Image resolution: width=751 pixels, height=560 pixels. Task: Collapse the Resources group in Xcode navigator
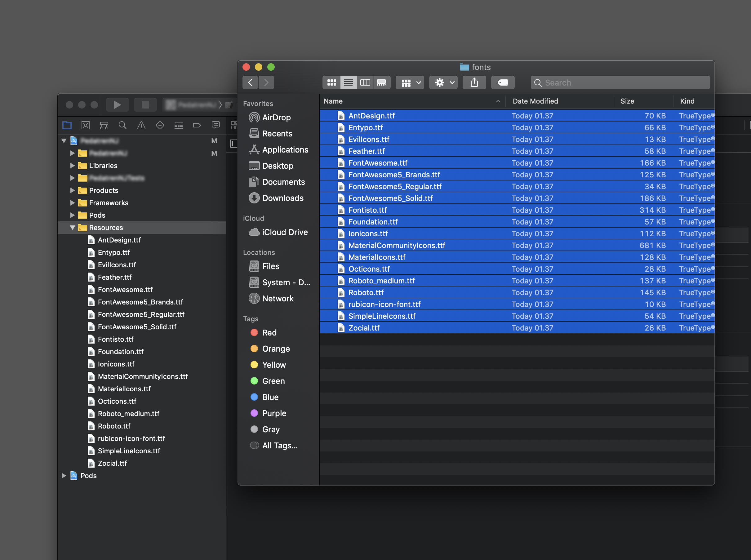coord(72,228)
